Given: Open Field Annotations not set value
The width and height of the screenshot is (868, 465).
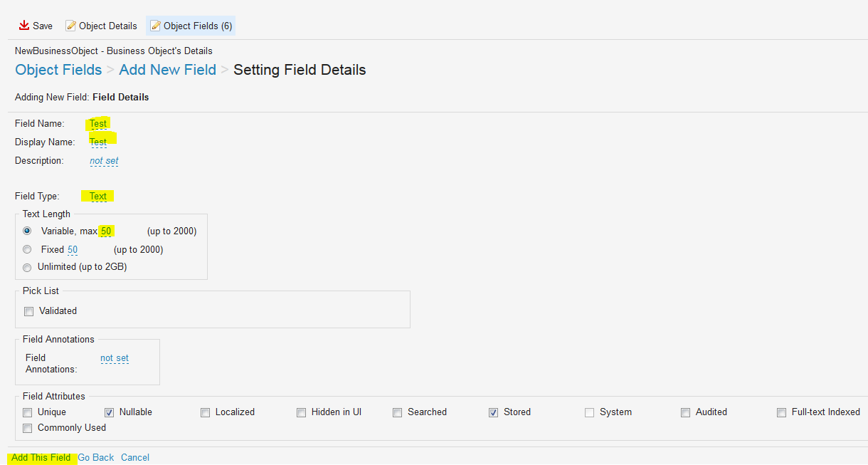Looking at the screenshot, I should tap(115, 358).
